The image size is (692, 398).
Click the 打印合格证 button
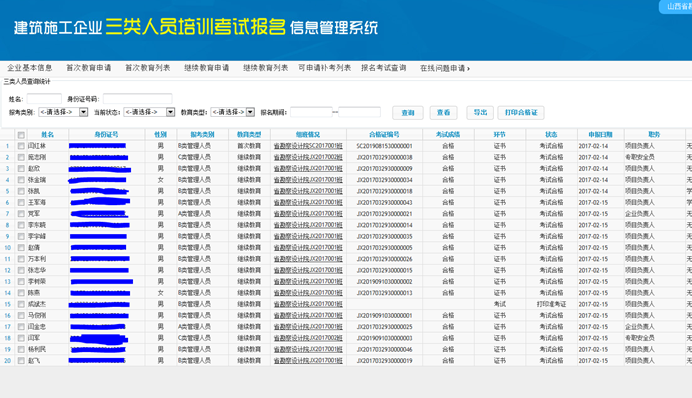[x=521, y=113]
